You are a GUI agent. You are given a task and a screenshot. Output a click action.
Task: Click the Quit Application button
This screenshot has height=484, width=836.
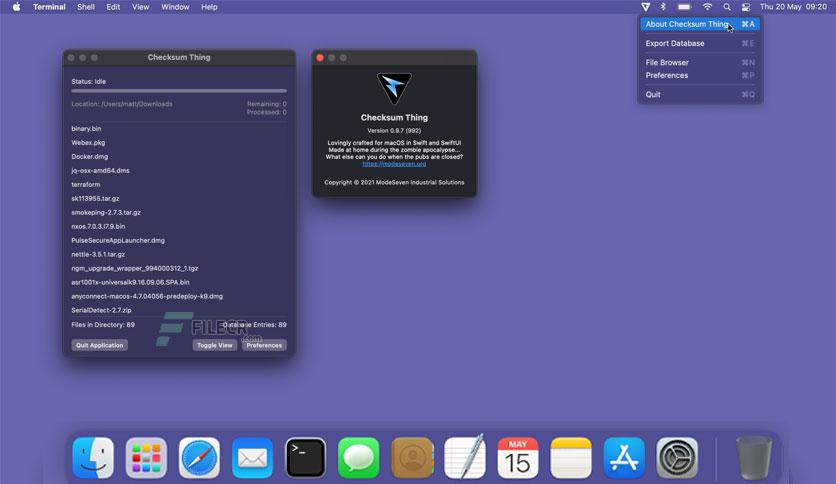(99, 345)
